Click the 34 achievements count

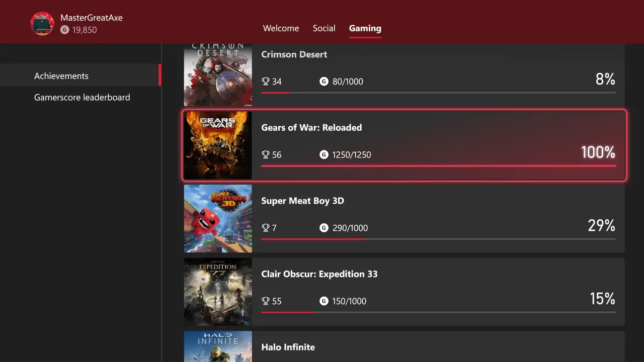pyautogui.click(x=277, y=81)
